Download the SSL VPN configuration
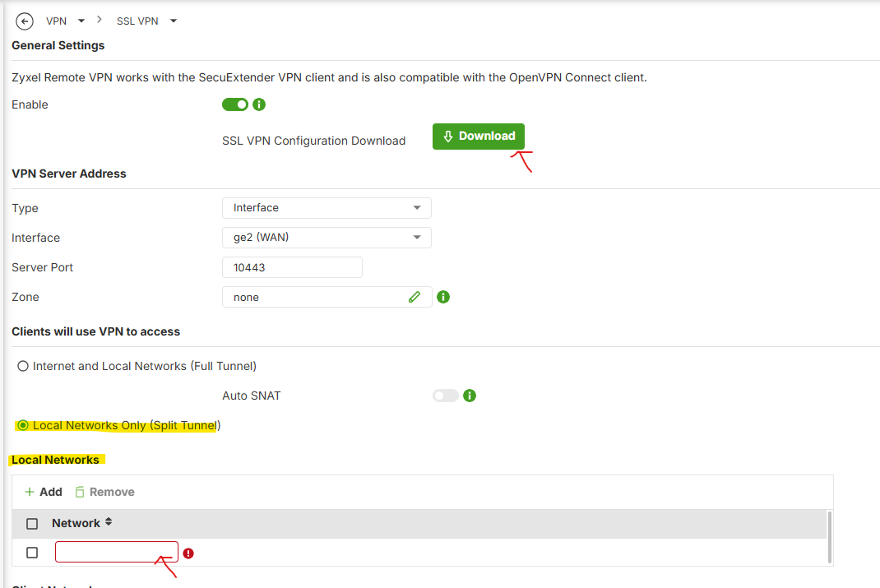The height and width of the screenshot is (588, 880). point(478,137)
